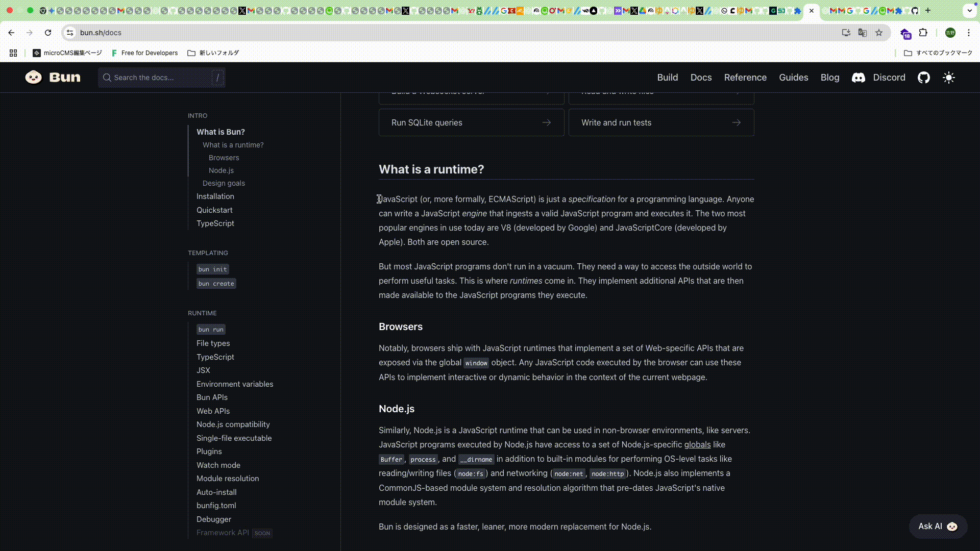Open Auto-install in sidebar
Image resolution: width=980 pixels, height=551 pixels.
(216, 492)
